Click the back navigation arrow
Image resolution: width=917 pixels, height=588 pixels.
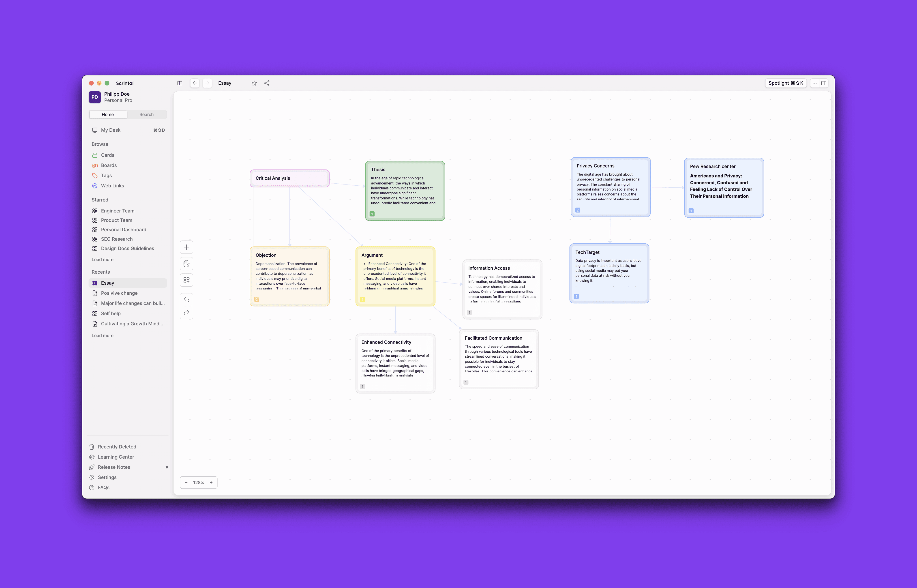(195, 83)
